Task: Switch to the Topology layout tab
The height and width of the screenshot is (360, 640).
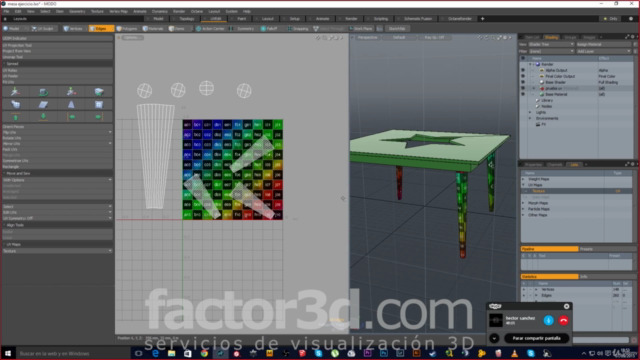Action: (x=184, y=19)
